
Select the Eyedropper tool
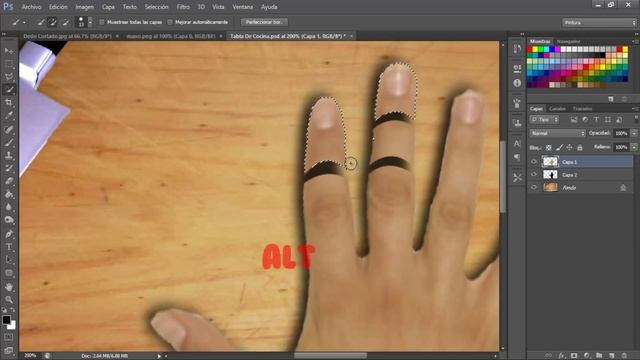(9, 116)
